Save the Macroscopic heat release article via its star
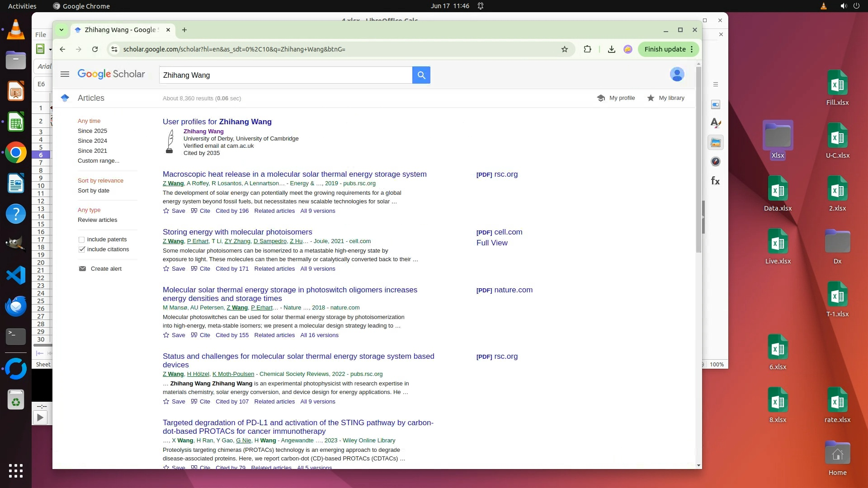The image size is (868, 488). click(x=166, y=211)
